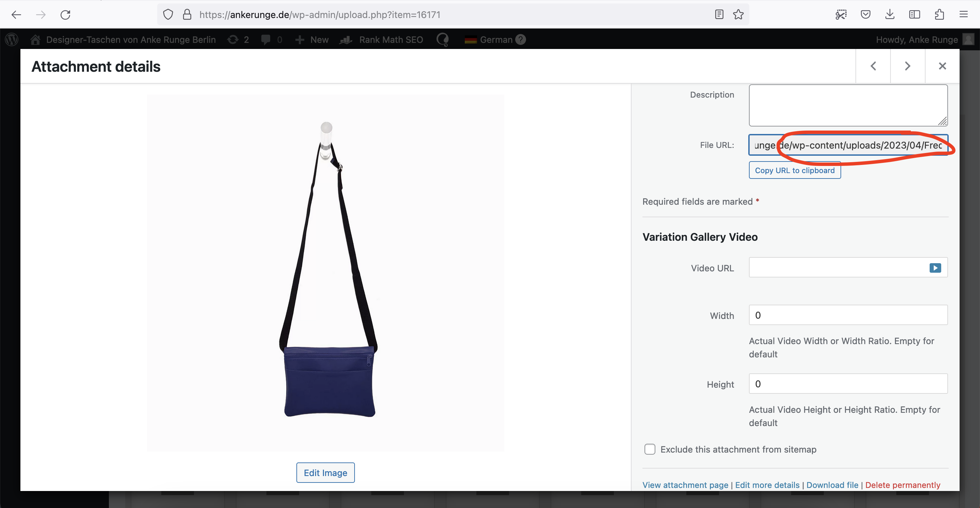Open comments bubble showing 0

click(x=272, y=39)
